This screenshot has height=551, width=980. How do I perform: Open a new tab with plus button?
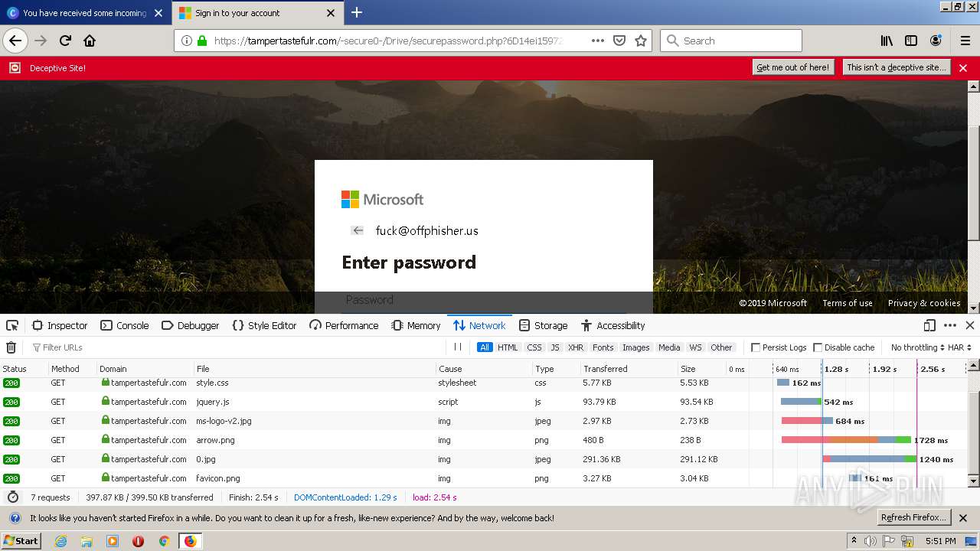357,12
